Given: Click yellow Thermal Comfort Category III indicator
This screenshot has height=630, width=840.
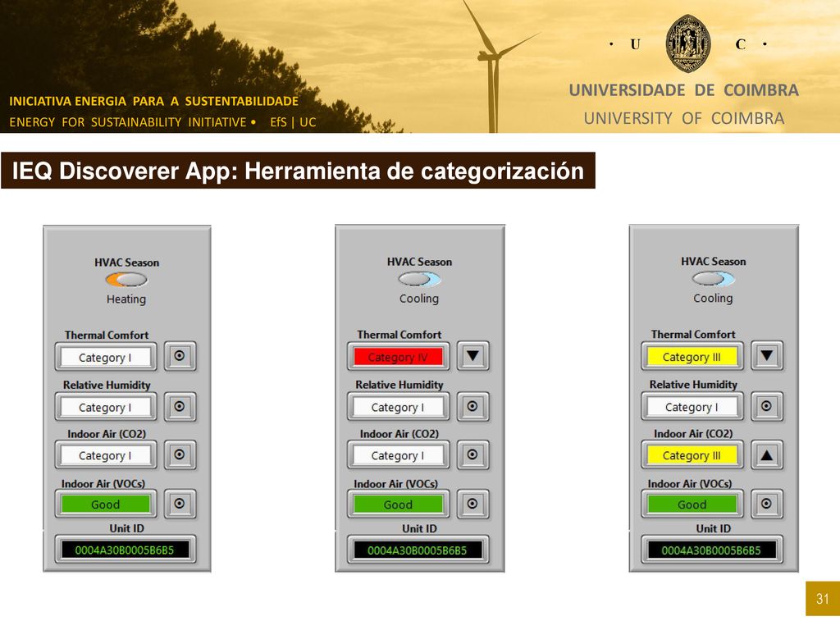Looking at the screenshot, I should tap(692, 357).
